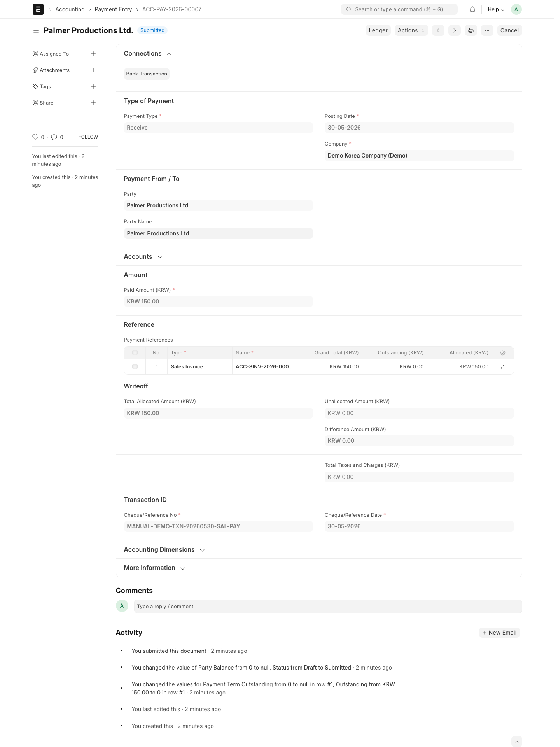
Task: Click ACC-SINV-2026-000... invoice name cell
Action: coord(264,367)
